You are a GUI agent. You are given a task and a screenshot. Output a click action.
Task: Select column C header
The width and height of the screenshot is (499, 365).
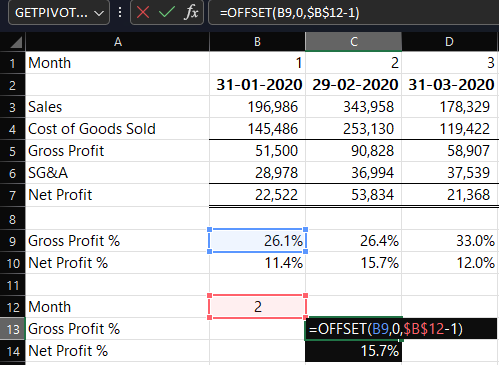coord(353,42)
